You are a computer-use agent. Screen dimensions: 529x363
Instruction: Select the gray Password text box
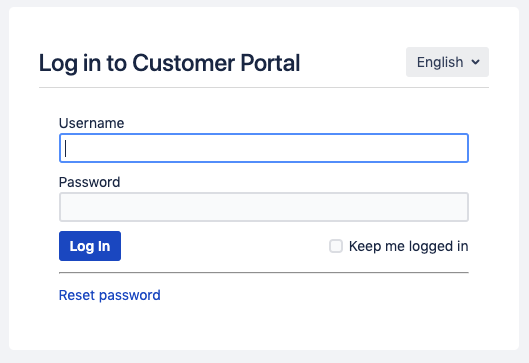click(x=264, y=207)
